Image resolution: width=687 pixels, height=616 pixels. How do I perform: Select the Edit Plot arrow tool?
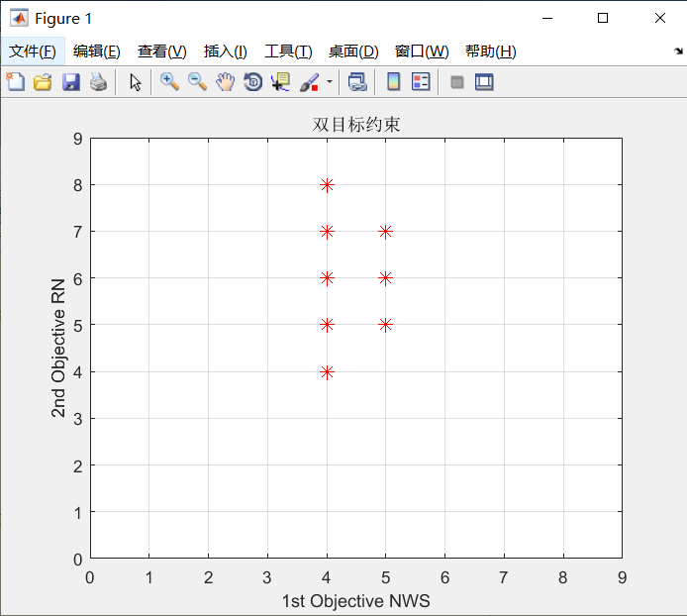(x=136, y=82)
